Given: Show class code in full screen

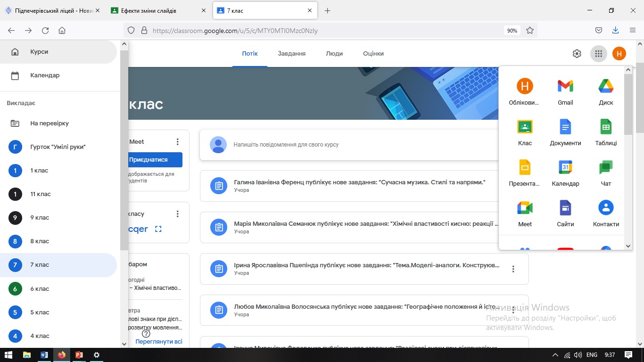Looking at the screenshot, I should [158, 229].
